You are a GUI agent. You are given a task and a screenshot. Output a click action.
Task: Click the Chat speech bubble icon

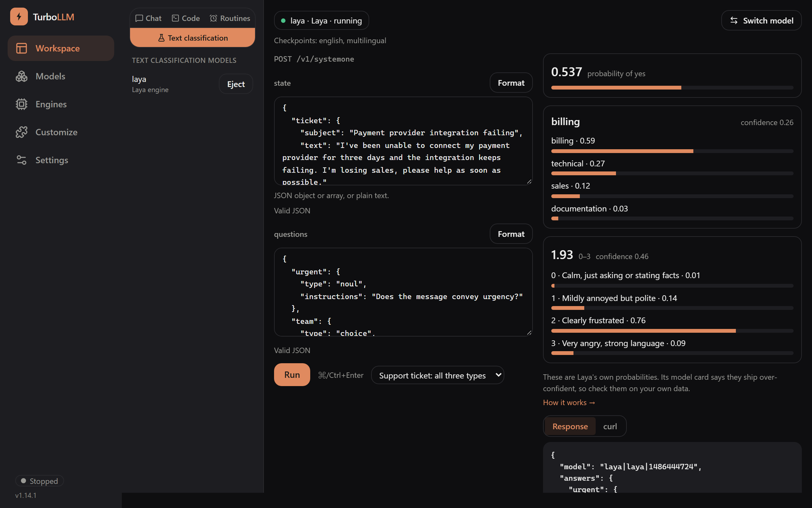(x=139, y=18)
